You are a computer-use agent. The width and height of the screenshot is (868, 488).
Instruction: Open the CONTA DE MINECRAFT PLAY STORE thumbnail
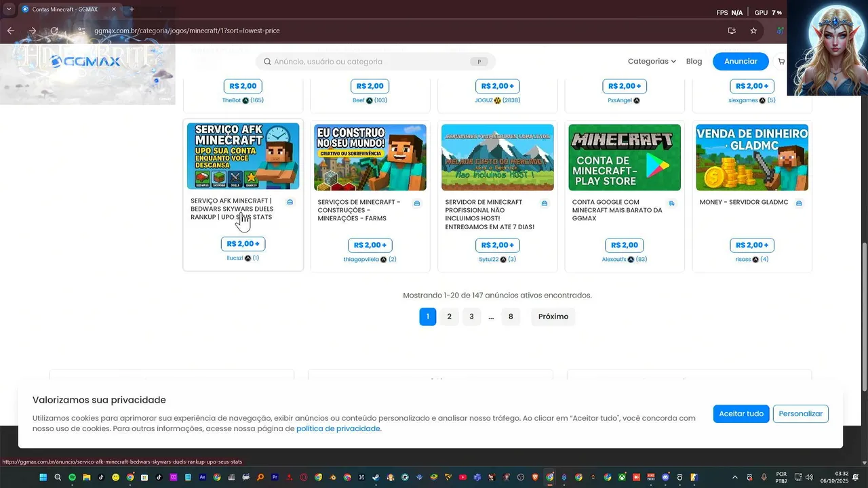click(x=625, y=157)
